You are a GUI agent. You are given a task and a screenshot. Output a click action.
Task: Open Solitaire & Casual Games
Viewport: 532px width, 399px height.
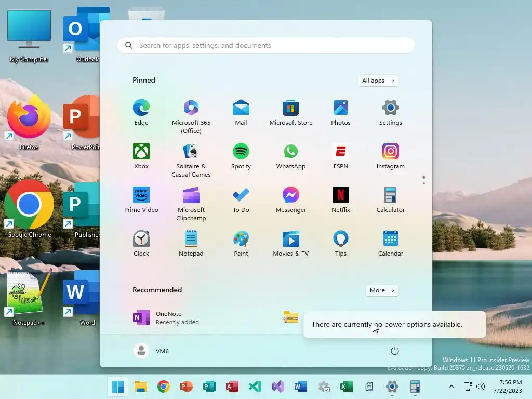[x=191, y=161]
